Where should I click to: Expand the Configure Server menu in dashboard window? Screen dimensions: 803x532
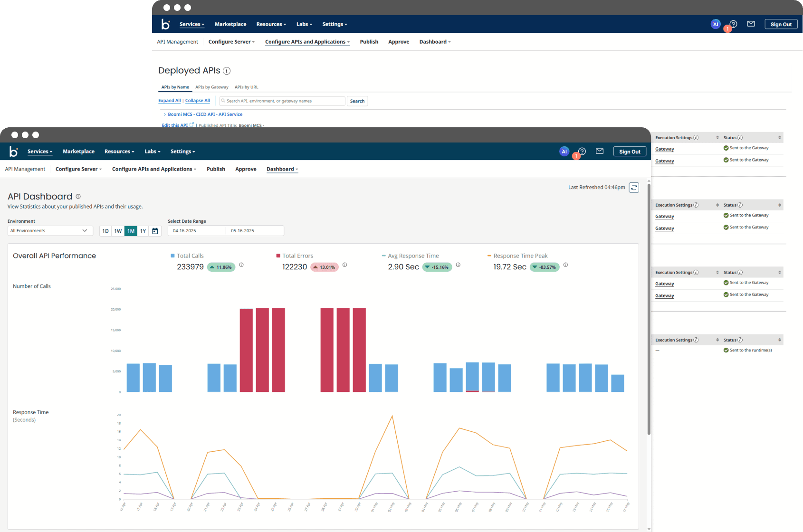point(78,169)
